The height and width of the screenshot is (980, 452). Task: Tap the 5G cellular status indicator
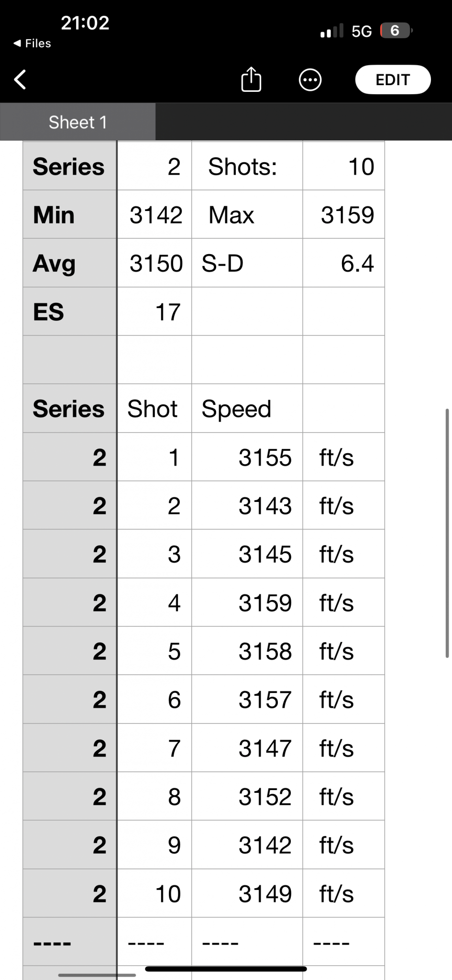(x=361, y=32)
